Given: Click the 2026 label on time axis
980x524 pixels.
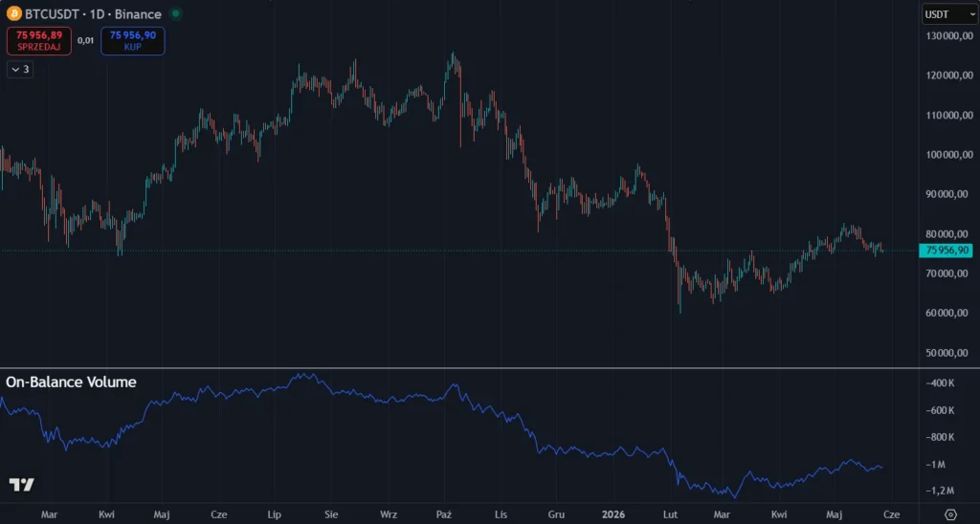Looking at the screenshot, I should [613, 514].
